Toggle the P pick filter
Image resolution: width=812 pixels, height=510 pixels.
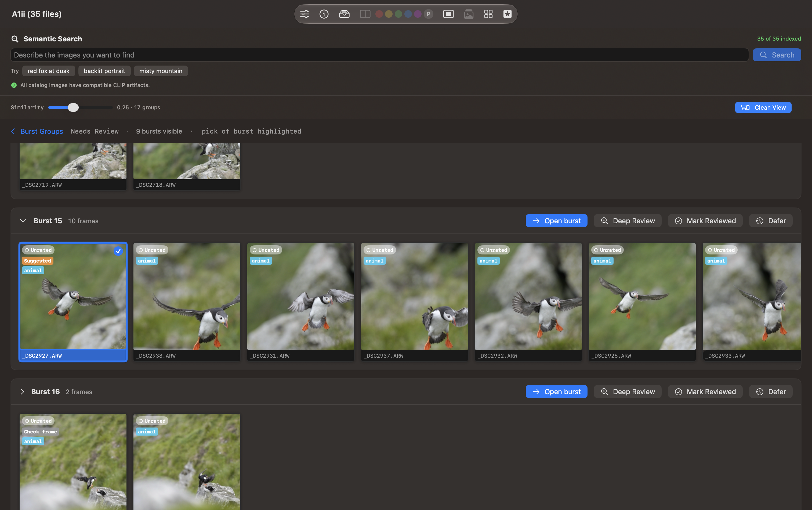point(428,14)
